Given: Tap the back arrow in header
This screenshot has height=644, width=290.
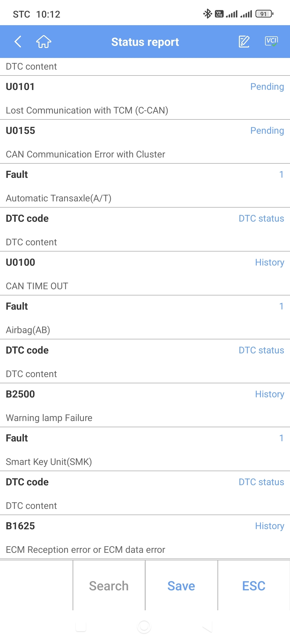Looking at the screenshot, I should pos(18,42).
